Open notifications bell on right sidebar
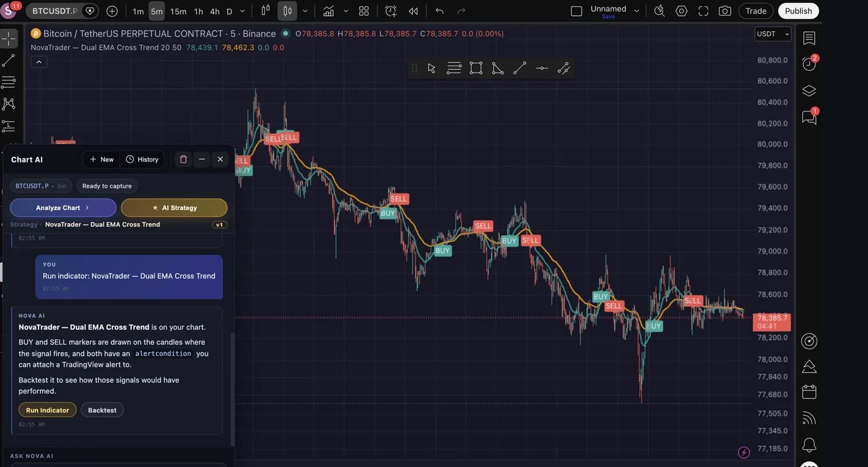Image resolution: width=868 pixels, height=467 pixels. click(809, 444)
